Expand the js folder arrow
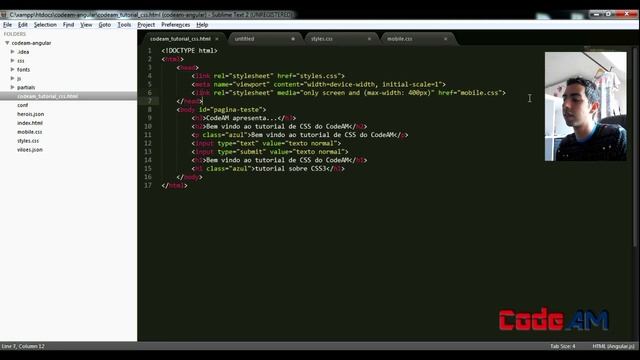Screen dimensions: 640x360 click(12, 78)
